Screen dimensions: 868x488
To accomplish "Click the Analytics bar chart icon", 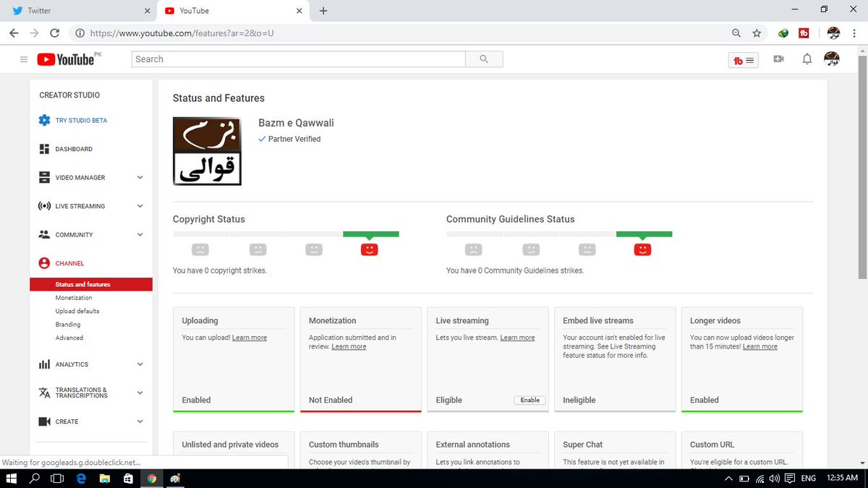I will (44, 364).
